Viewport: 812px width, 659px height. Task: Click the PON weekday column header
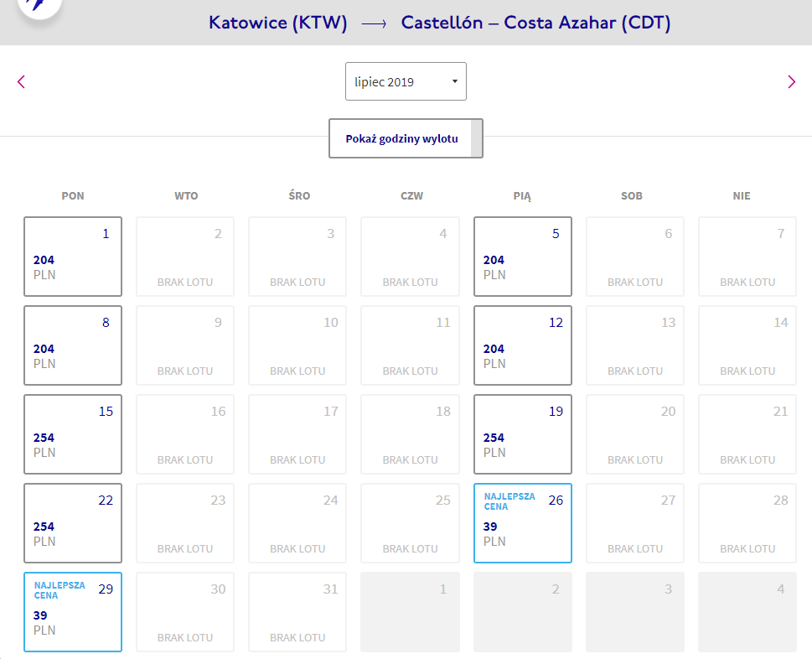73,196
